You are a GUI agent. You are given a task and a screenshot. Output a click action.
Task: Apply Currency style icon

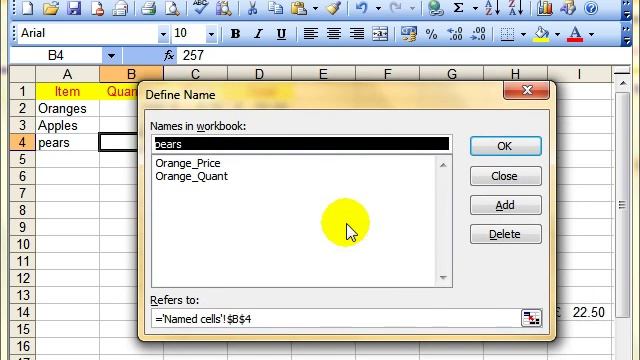pyautogui.click(x=409, y=33)
